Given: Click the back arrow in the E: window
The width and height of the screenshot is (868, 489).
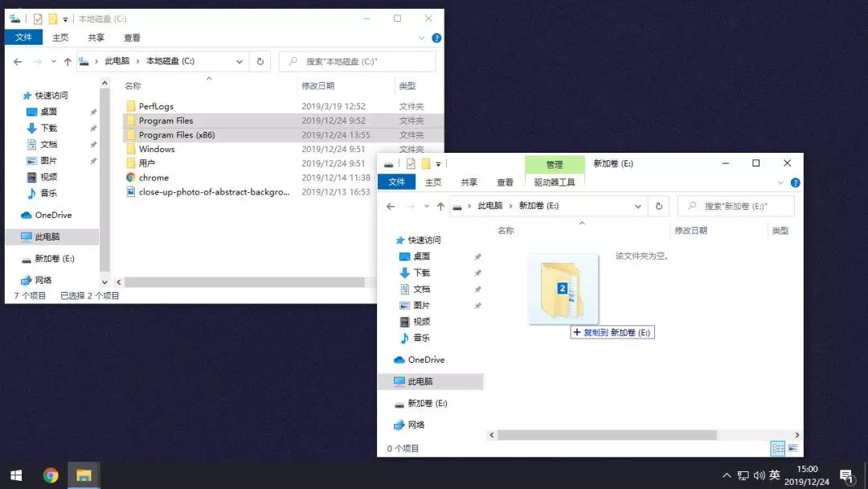Looking at the screenshot, I should [391, 206].
